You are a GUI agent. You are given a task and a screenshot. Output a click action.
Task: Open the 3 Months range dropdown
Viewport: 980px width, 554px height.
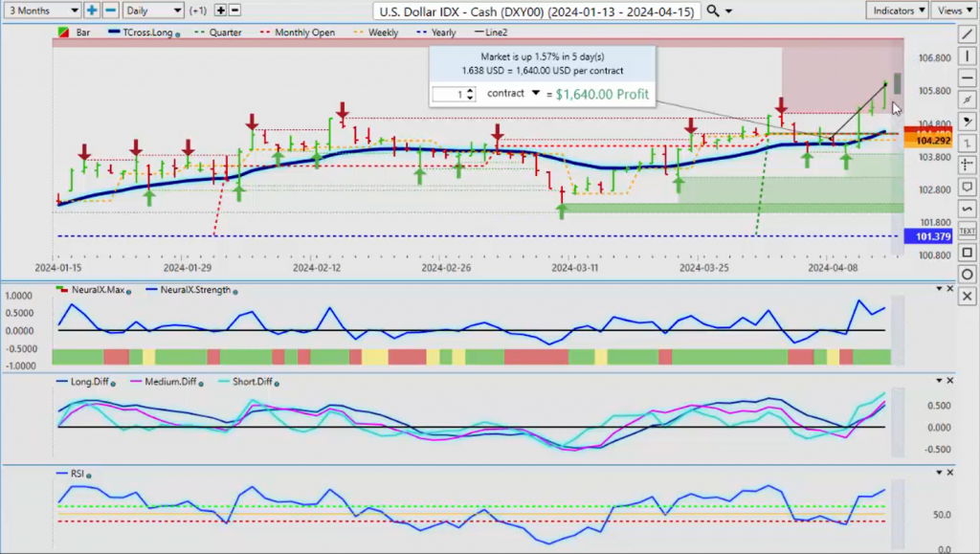coord(42,11)
